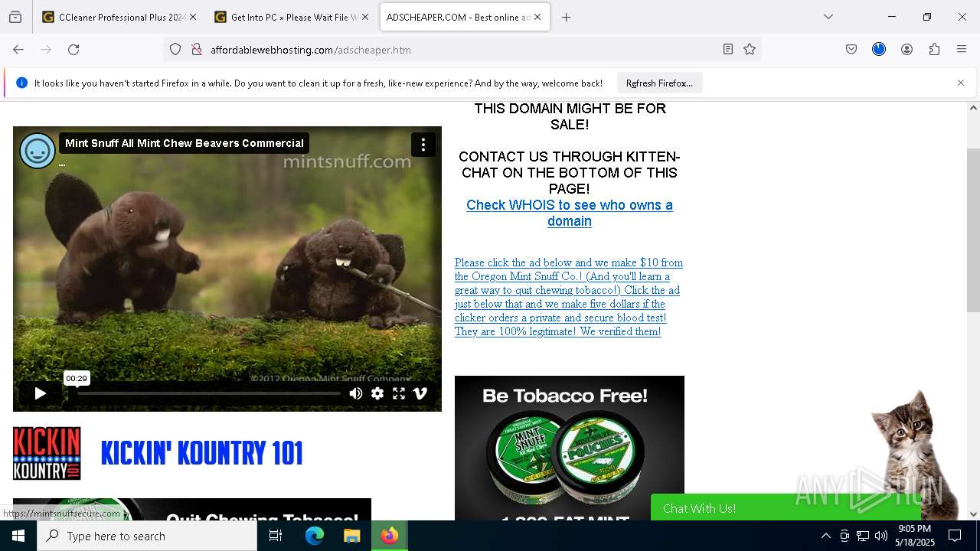The height and width of the screenshot is (551, 980).
Task: Open Firefox View icon in tab bar
Action: pos(15,17)
